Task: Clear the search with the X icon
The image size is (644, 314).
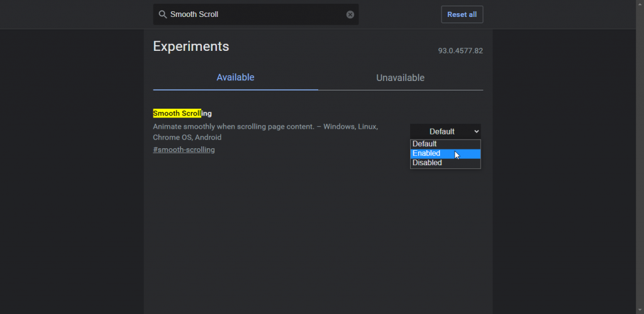Action: 350,14
